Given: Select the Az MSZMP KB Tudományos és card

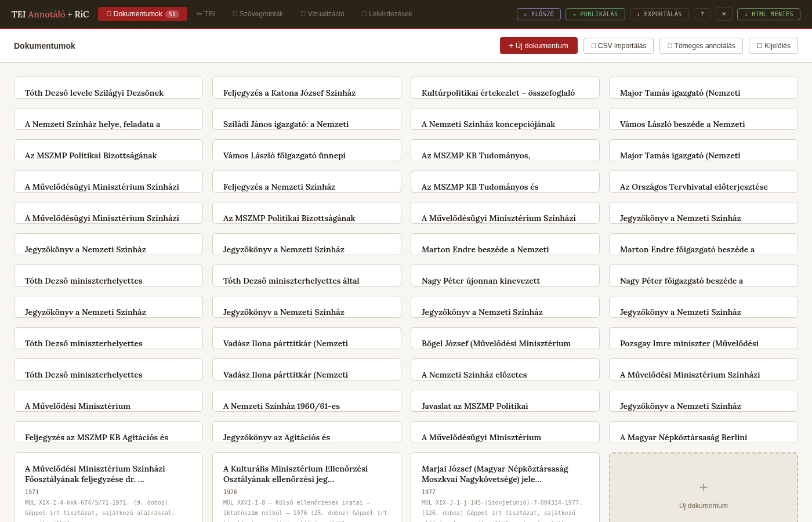Looking at the screenshot, I should [505, 182].
